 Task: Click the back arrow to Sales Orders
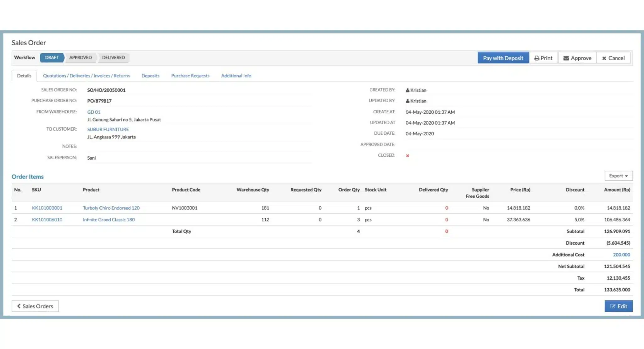coord(19,306)
